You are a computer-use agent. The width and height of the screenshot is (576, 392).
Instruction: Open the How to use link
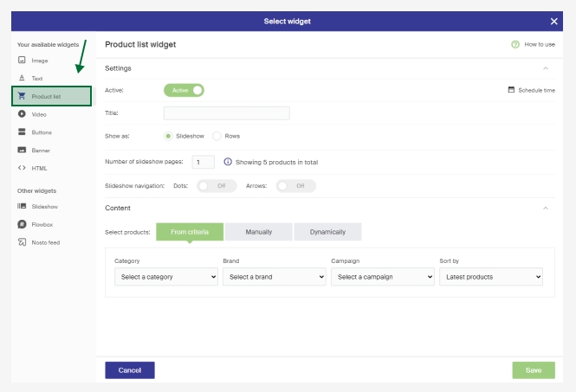click(x=534, y=44)
